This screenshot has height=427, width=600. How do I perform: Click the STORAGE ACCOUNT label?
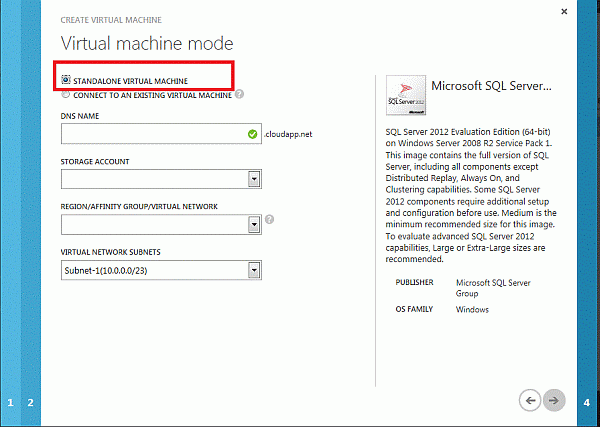95,161
